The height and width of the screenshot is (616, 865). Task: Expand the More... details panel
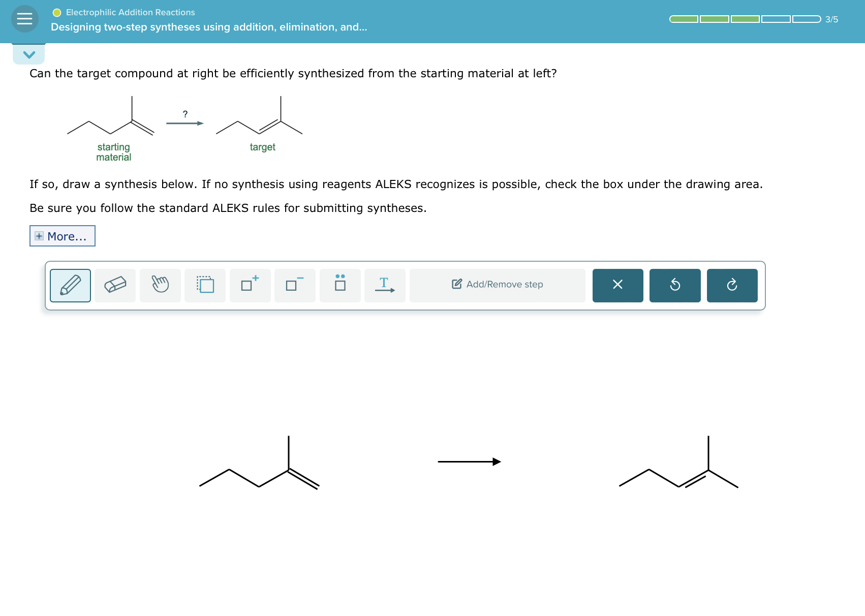click(x=62, y=236)
